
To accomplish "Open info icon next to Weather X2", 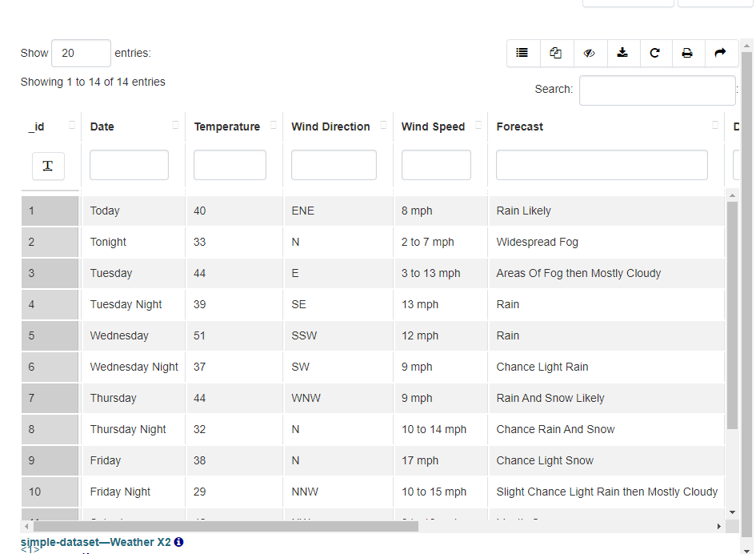I will click(x=179, y=542).
